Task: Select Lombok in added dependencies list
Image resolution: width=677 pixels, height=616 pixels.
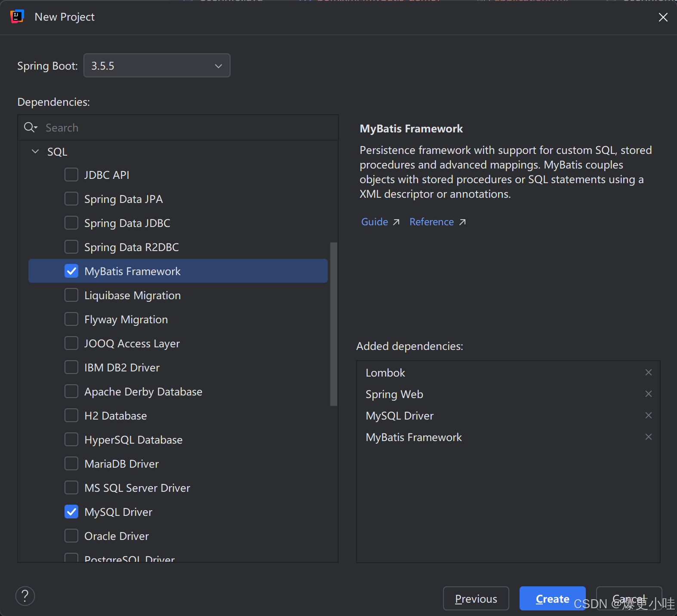Action: click(x=385, y=373)
